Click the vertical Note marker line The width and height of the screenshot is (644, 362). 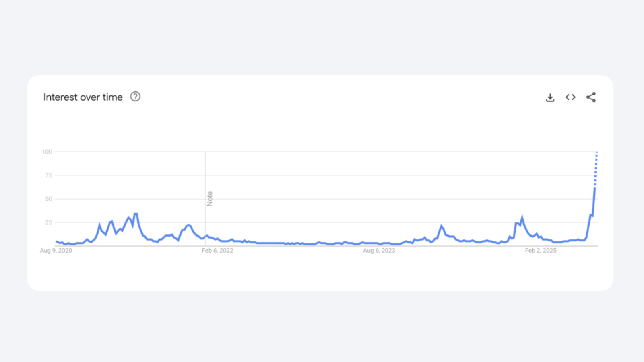[205, 197]
